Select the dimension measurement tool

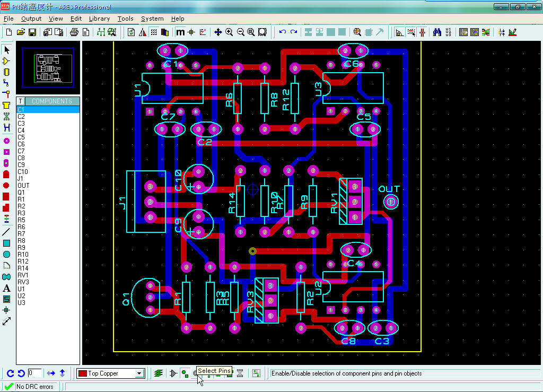click(6, 321)
